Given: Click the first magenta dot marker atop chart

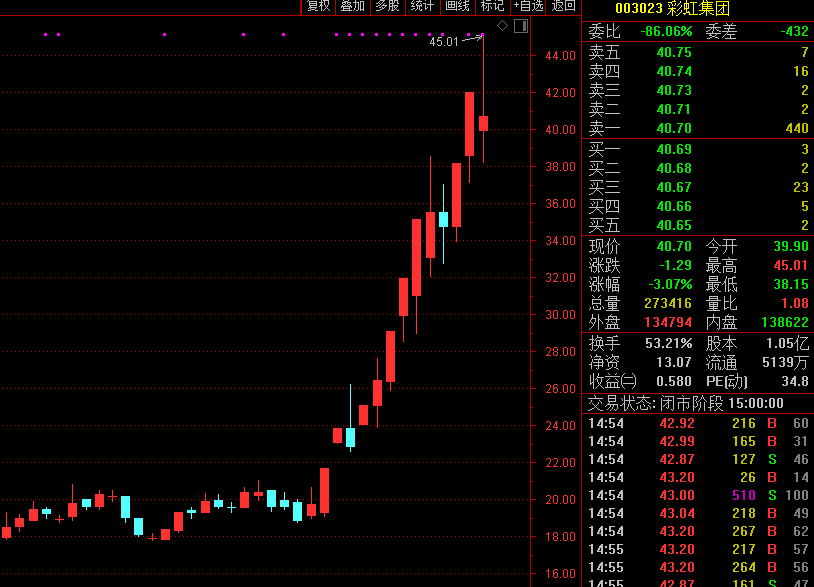Looking at the screenshot, I should tap(46, 35).
